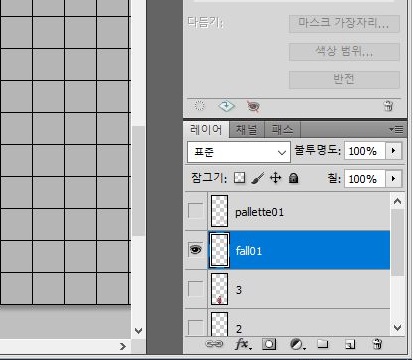Switch to the 레이어 tab
Screen dimensions: 413x360
click(x=206, y=129)
